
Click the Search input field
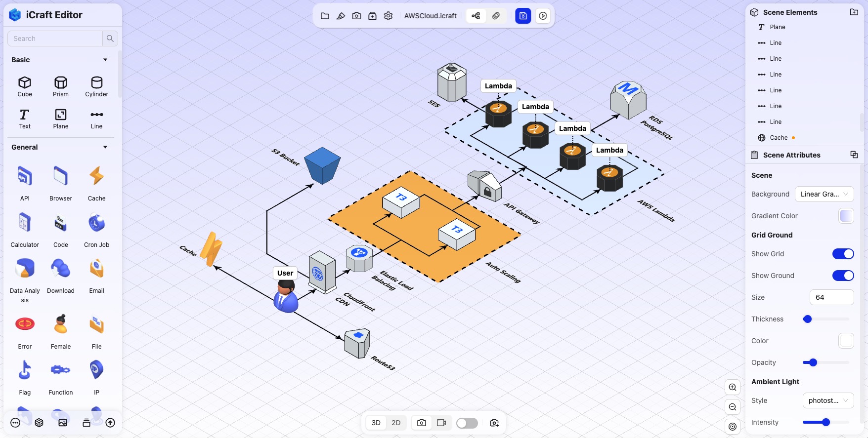coord(55,39)
